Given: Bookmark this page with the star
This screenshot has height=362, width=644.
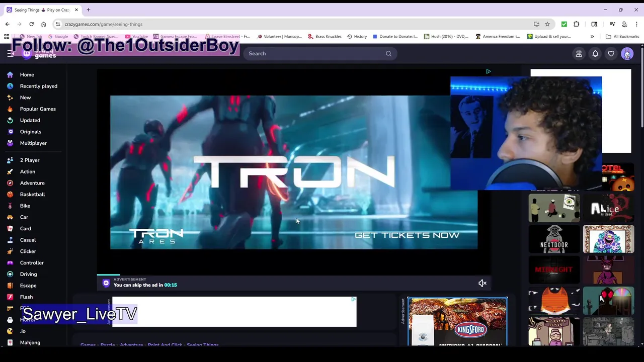Looking at the screenshot, I should coord(547,24).
